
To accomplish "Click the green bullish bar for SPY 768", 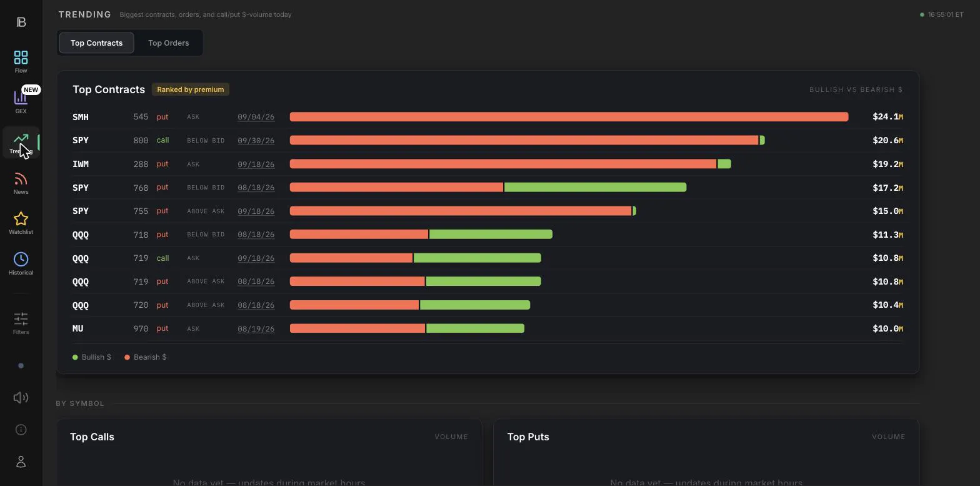I will [x=595, y=188].
